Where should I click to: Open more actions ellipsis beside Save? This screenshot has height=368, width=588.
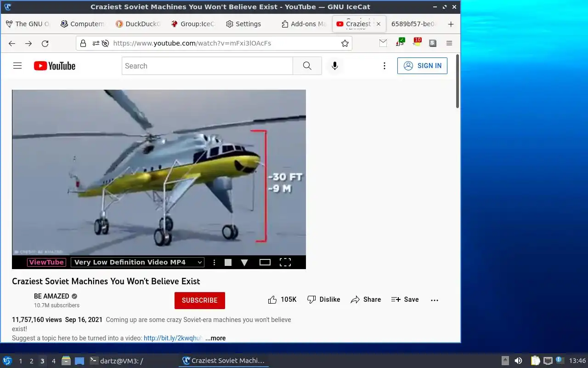click(435, 300)
